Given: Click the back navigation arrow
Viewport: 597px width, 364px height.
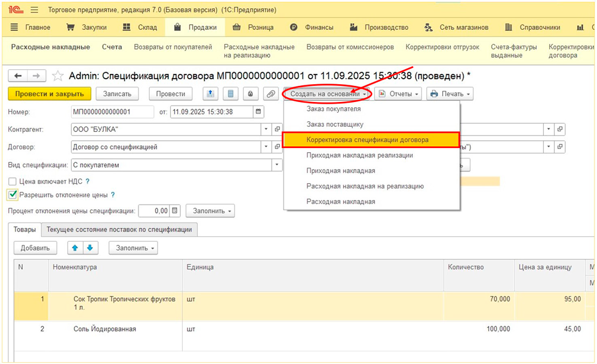Looking at the screenshot, I should 18,76.
